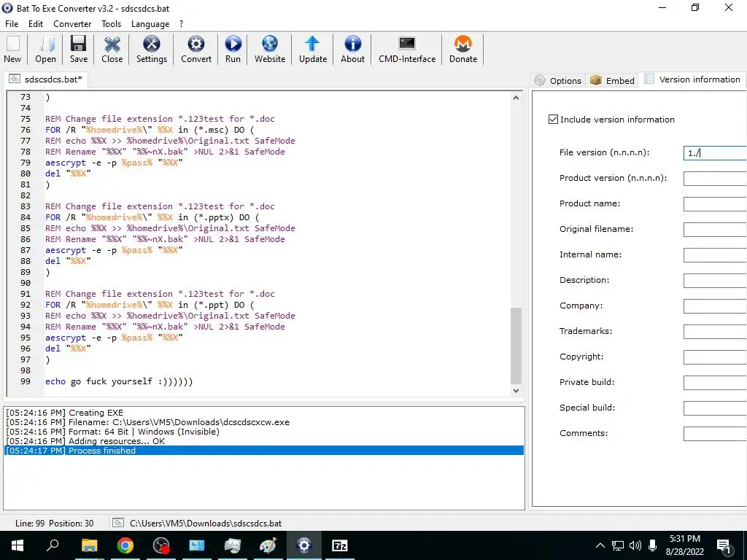747x560 pixels.
Task: Select the sdscsdcs.bat* document tab
Action: pyautogui.click(x=46, y=79)
